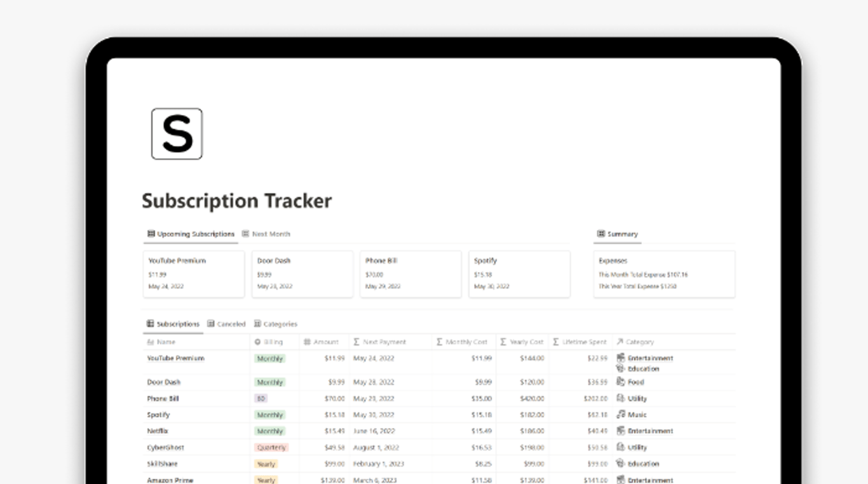The height and width of the screenshot is (484, 868).
Task: Click Quarterly billing tag for CyberGhost
Action: [271, 448]
